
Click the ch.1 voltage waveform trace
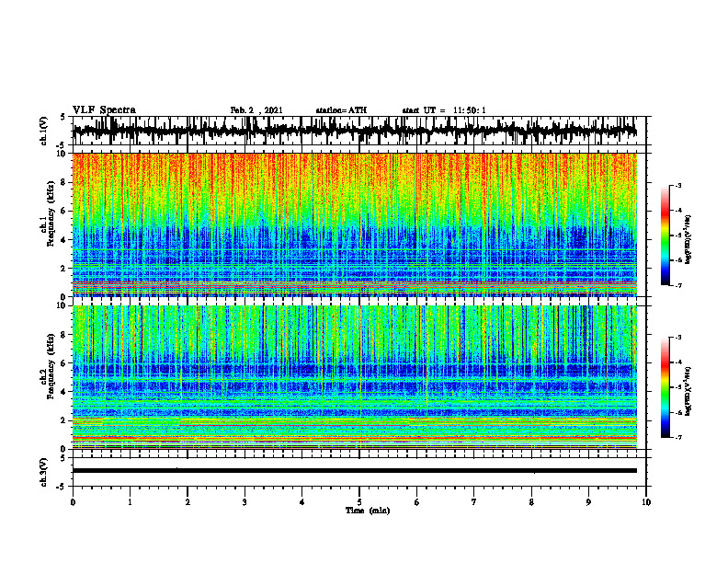point(355,131)
